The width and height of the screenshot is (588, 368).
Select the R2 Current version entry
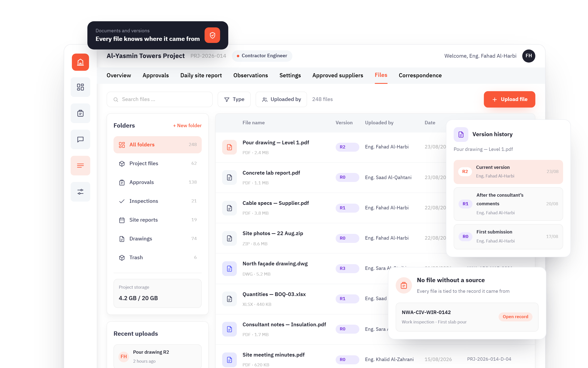[508, 172]
